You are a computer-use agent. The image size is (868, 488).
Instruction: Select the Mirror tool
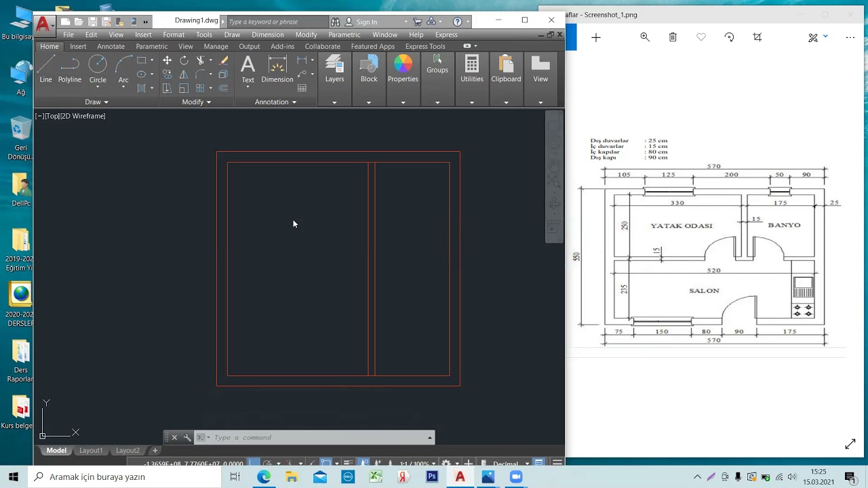[x=184, y=74]
